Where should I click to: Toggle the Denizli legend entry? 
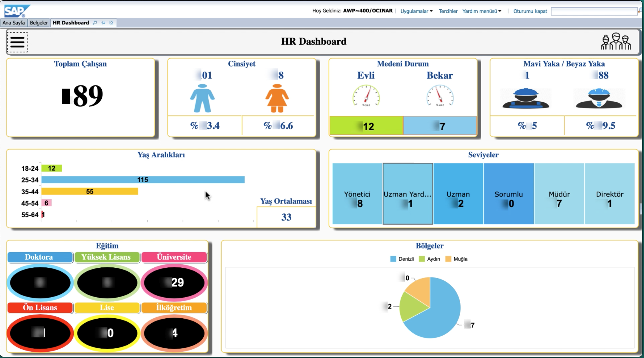(x=402, y=259)
